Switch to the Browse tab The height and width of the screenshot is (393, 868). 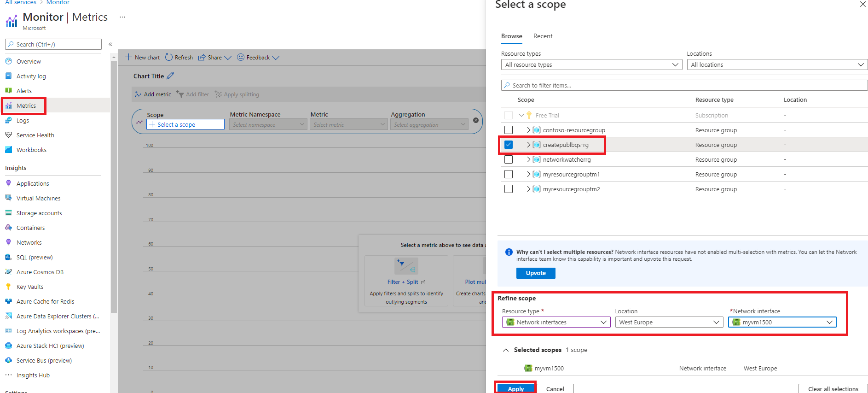[512, 36]
